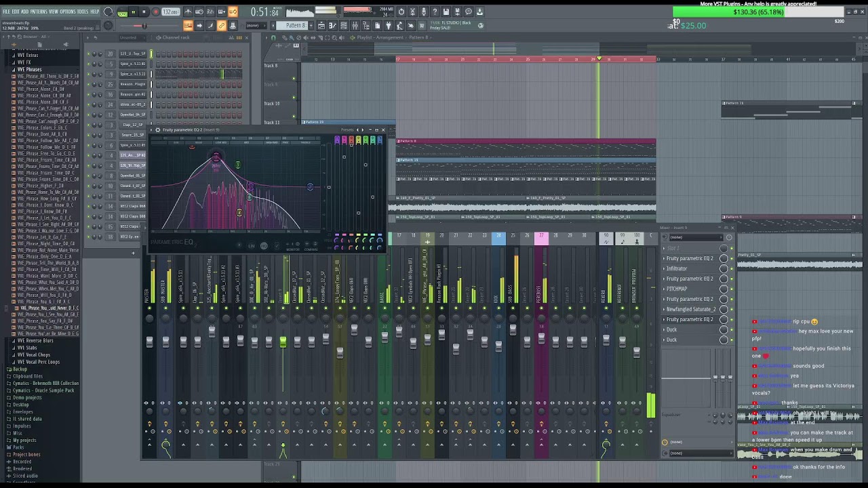Screen dimensions: 868x488
Task: Open the TOOLS menu
Action: pyautogui.click(x=83, y=12)
